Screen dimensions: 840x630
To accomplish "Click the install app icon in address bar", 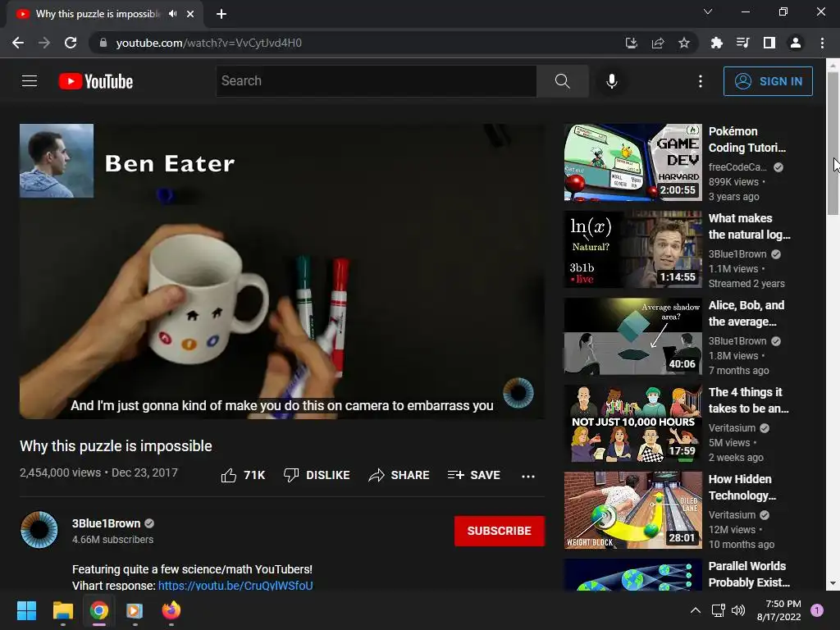I will 632,43.
